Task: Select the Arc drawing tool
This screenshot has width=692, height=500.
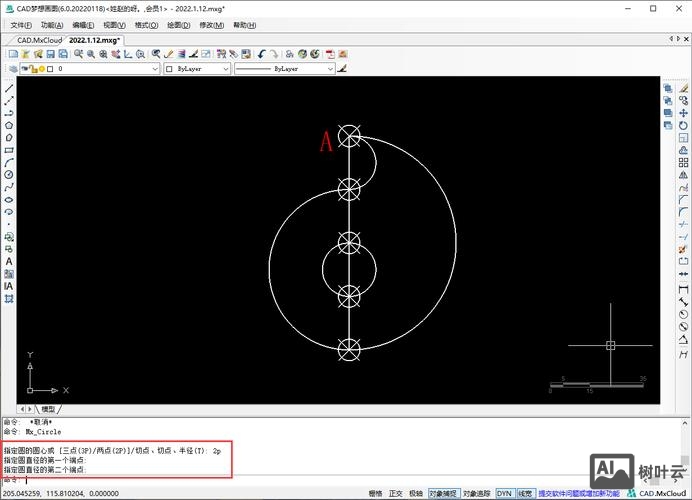Action: point(9,162)
